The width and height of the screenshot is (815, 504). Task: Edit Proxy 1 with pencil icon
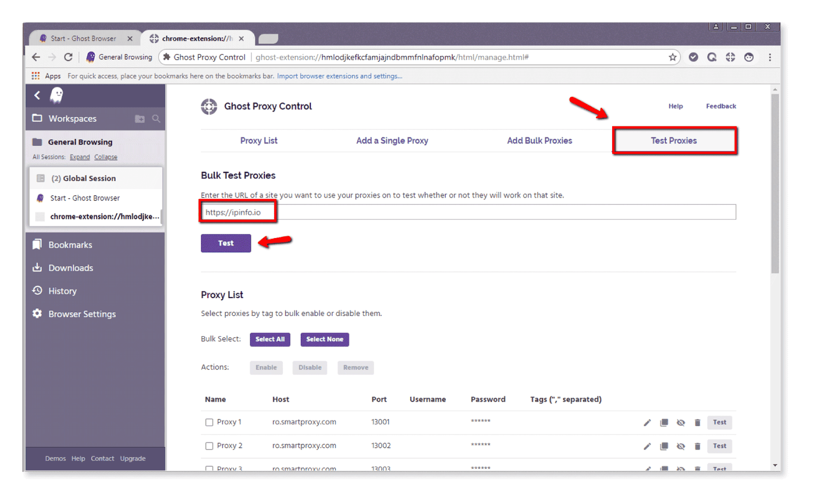coord(647,422)
